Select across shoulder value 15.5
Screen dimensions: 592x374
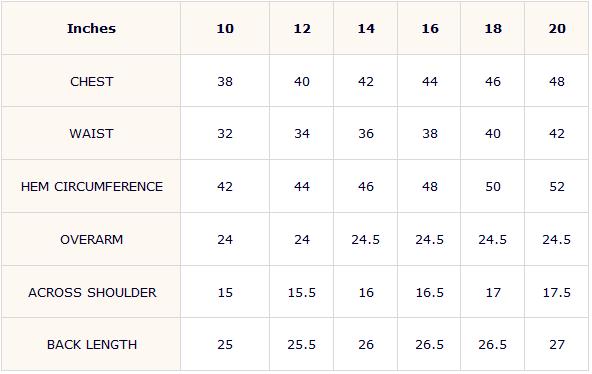click(x=302, y=292)
